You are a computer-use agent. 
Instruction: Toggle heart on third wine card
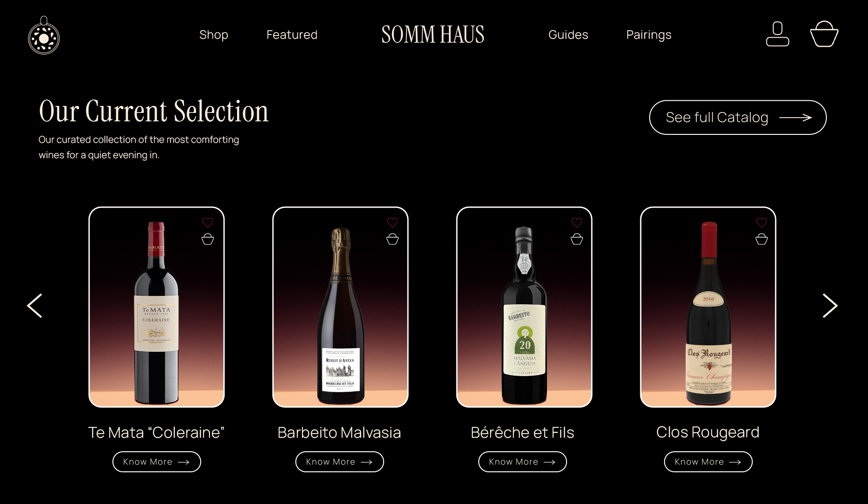[x=577, y=223]
